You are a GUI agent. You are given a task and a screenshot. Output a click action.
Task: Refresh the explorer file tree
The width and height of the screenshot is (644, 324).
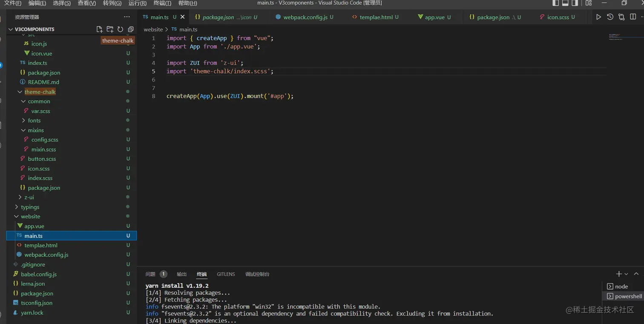click(x=120, y=29)
